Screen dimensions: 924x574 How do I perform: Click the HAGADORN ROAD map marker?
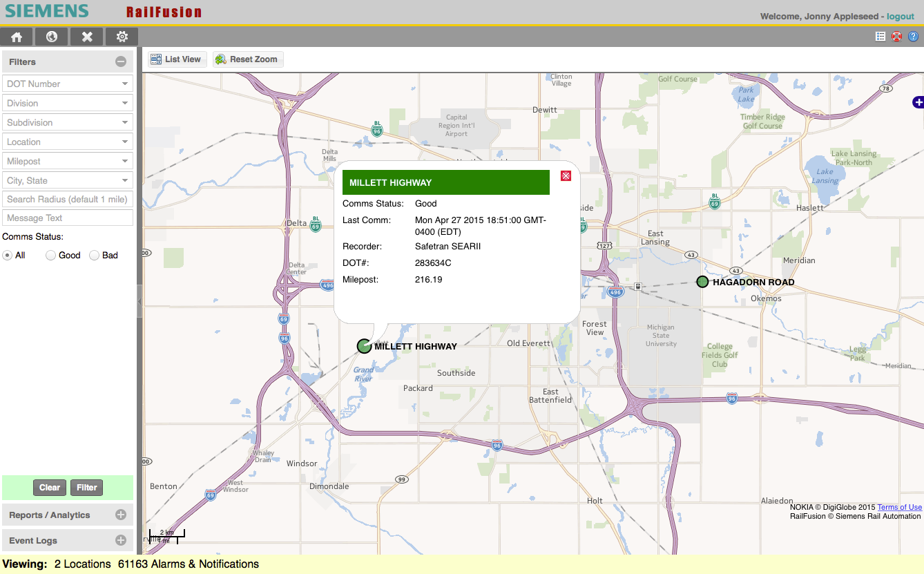[702, 282]
